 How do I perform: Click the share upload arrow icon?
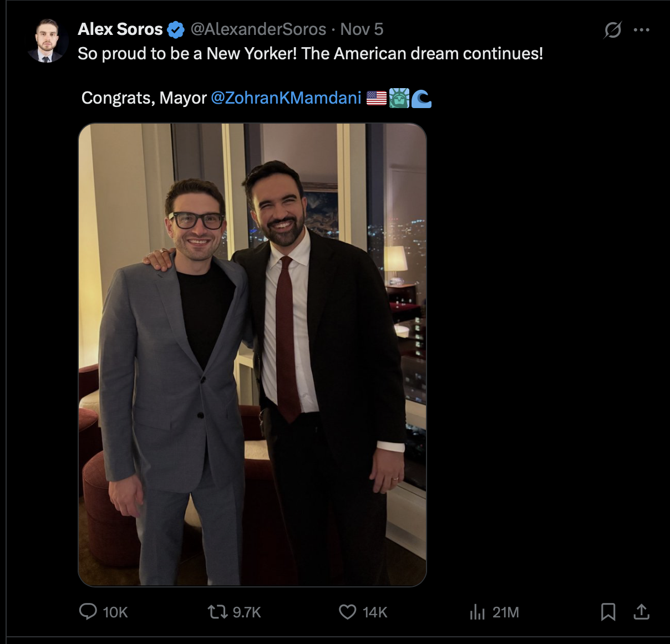[641, 612]
